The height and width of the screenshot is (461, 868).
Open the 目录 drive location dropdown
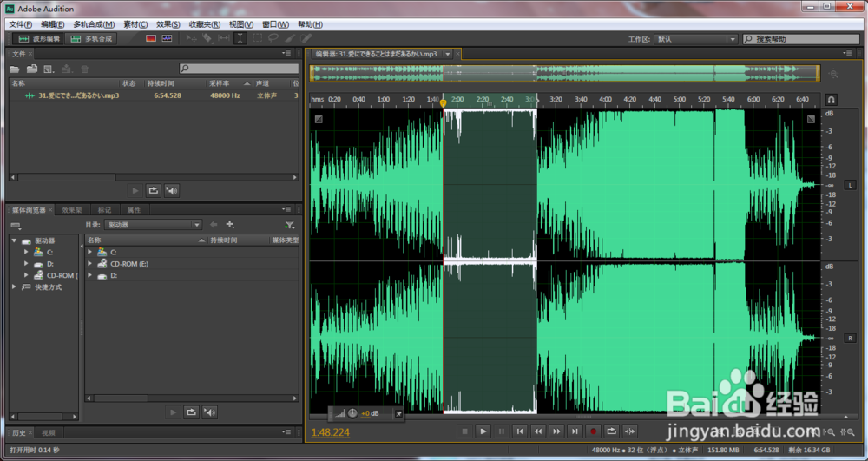(x=153, y=225)
